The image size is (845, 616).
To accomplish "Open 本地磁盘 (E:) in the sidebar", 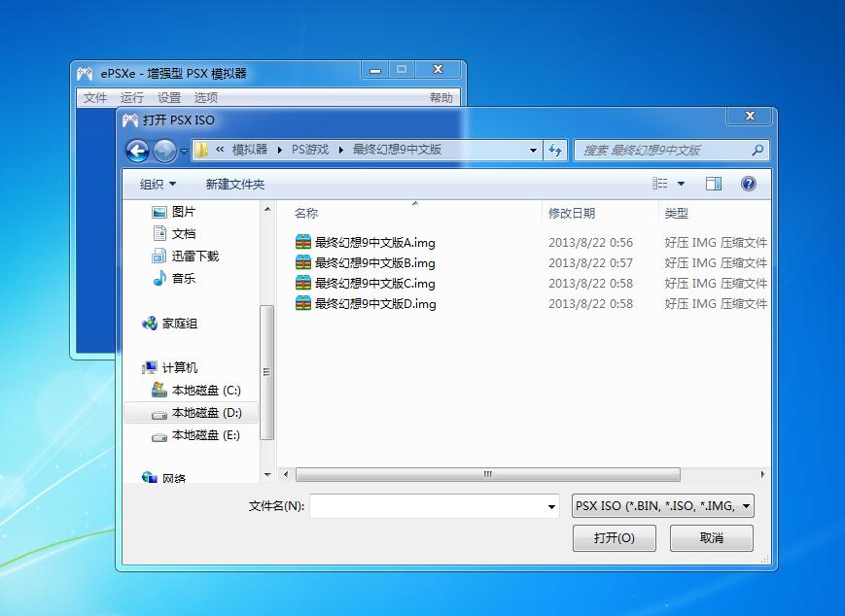I will [x=206, y=435].
